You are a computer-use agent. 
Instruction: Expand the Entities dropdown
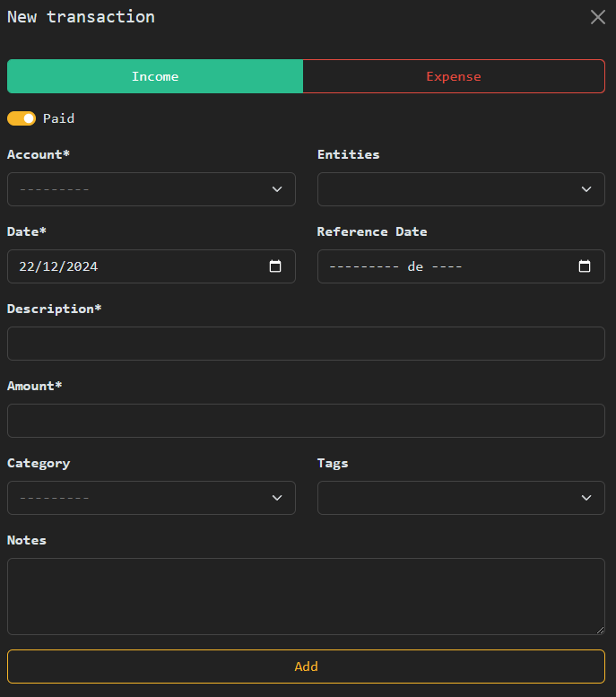tap(461, 189)
